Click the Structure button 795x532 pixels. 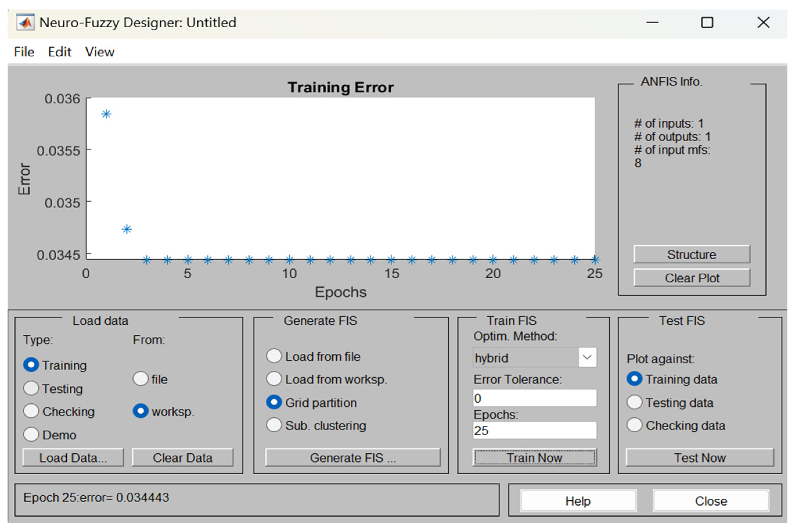click(691, 254)
